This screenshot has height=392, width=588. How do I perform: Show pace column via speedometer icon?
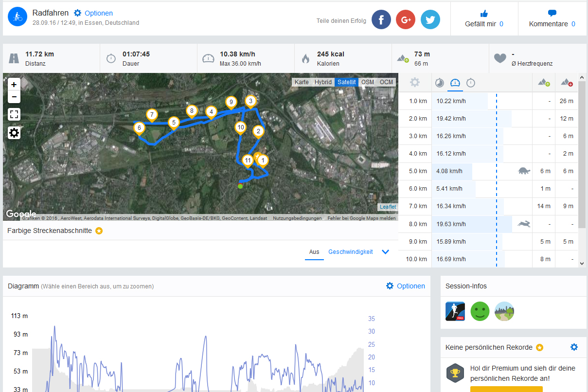[455, 83]
